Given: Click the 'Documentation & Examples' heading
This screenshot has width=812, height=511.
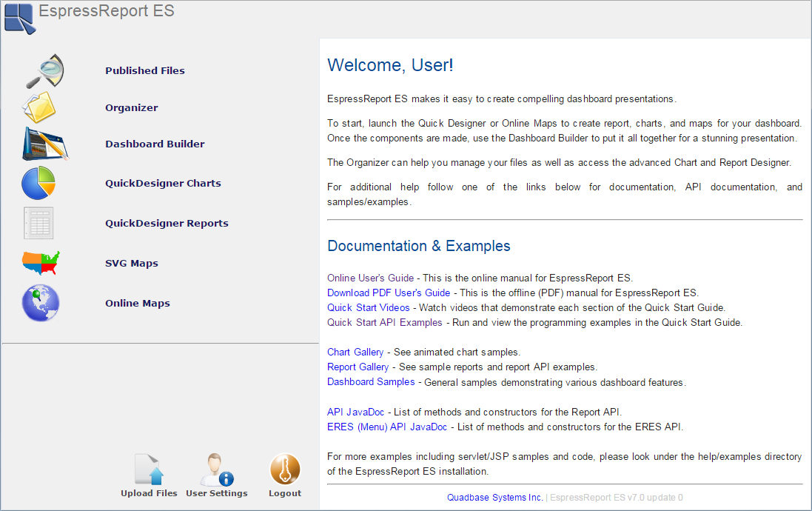Looking at the screenshot, I should 419,246.
